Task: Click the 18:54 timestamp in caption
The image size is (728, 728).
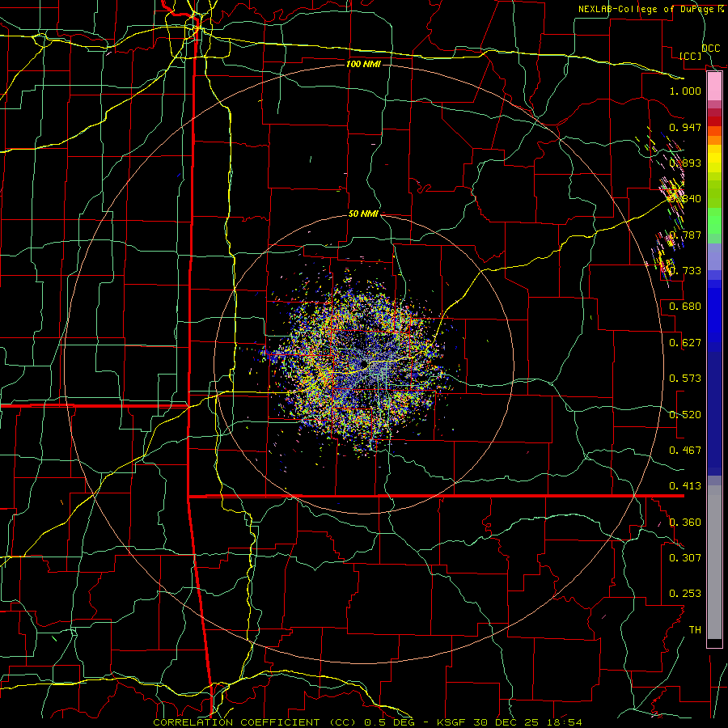Action: click(565, 722)
